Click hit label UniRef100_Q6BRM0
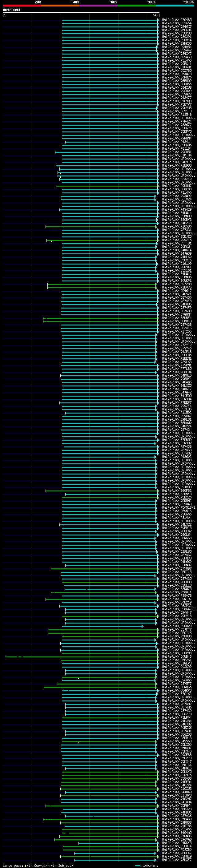Screen dimensions: 197x868 tap(177, 653)
